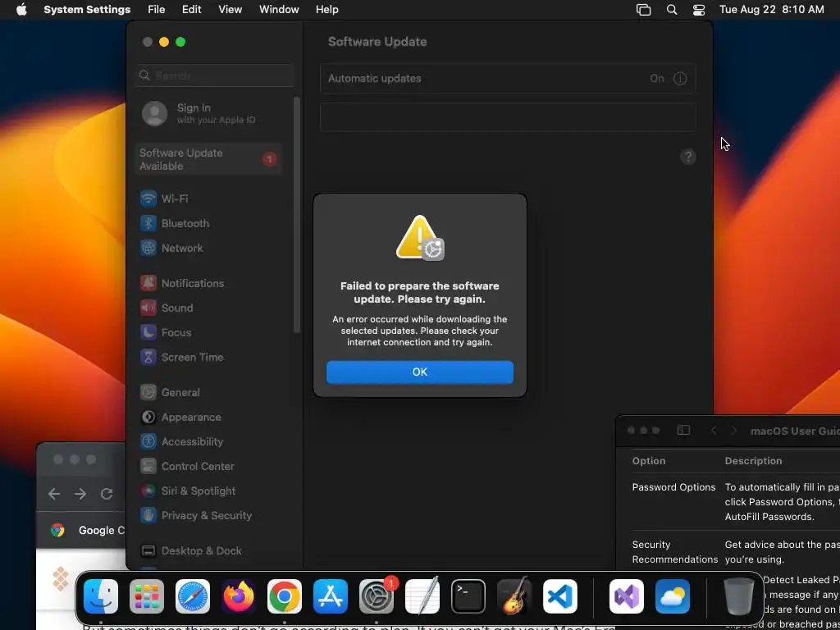Open Terminal from the Dock
The image size is (840, 630).
coord(468,596)
